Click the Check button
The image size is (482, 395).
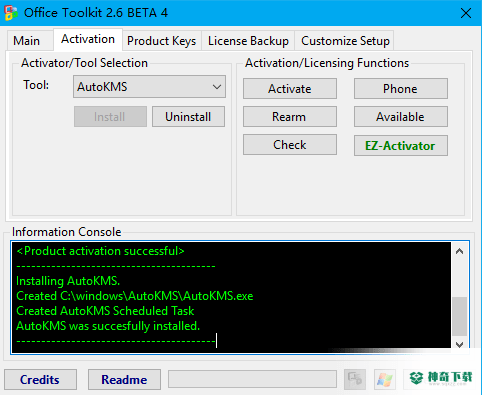click(x=290, y=145)
